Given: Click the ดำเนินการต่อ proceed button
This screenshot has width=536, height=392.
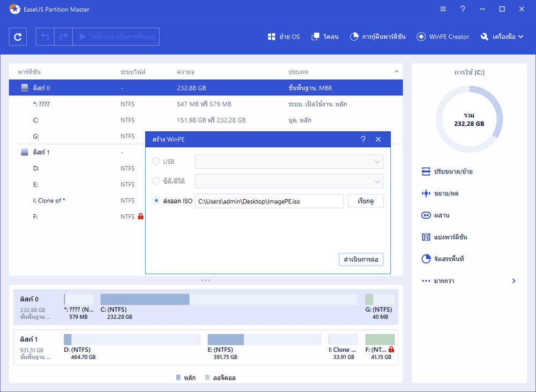Looking at the screenshot, I should tap(361, 260).
